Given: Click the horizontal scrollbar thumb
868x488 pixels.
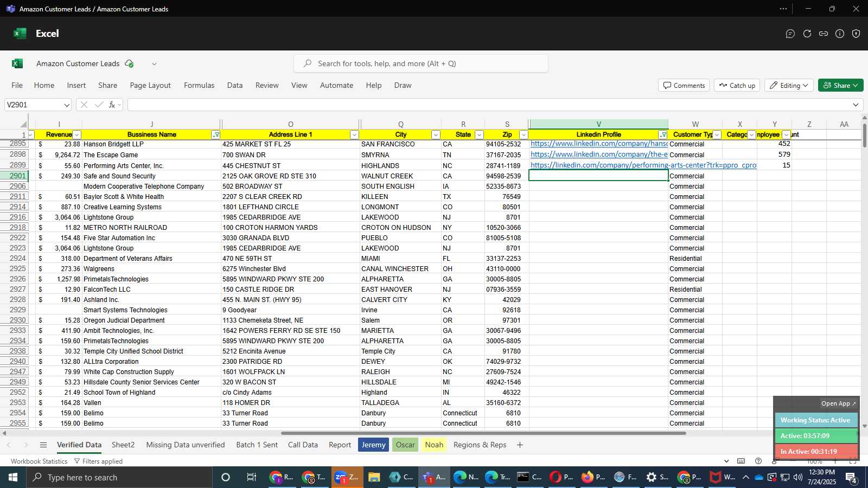Looking at the screenshot, I should (483, 433).
